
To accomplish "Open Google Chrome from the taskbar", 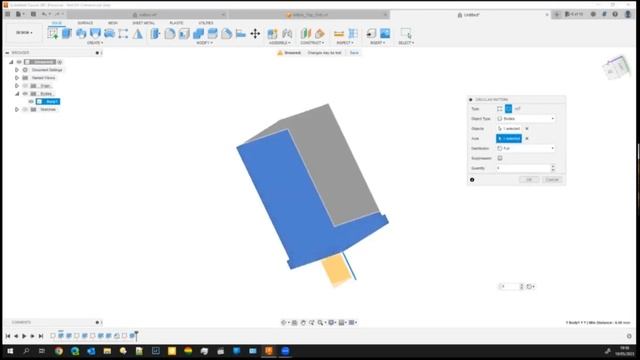I will pos(59,351).
